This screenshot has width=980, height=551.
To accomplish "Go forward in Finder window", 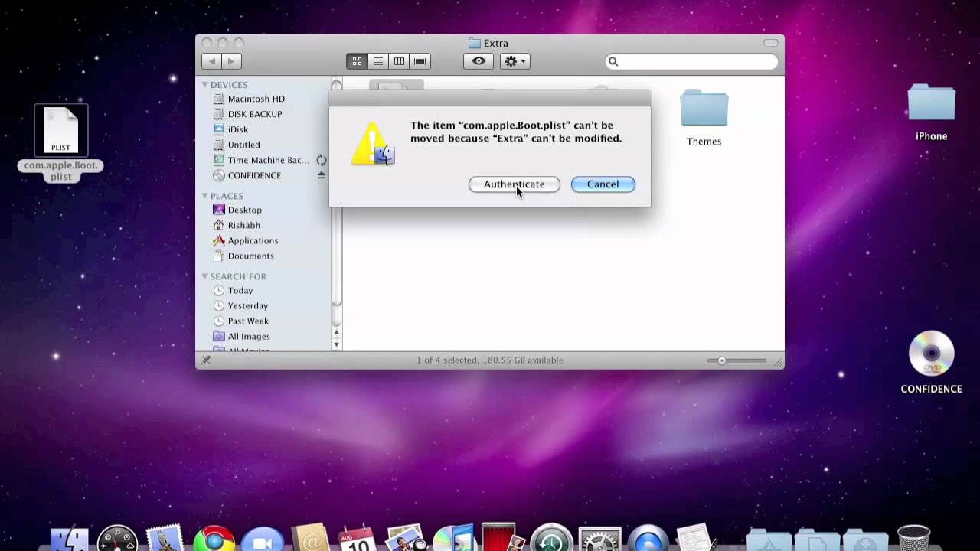I will (231, 61).
